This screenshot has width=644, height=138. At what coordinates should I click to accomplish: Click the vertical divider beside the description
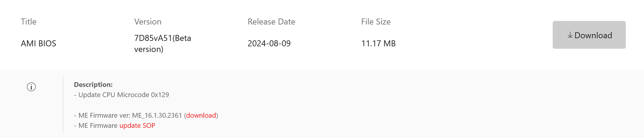pos(63,105)
